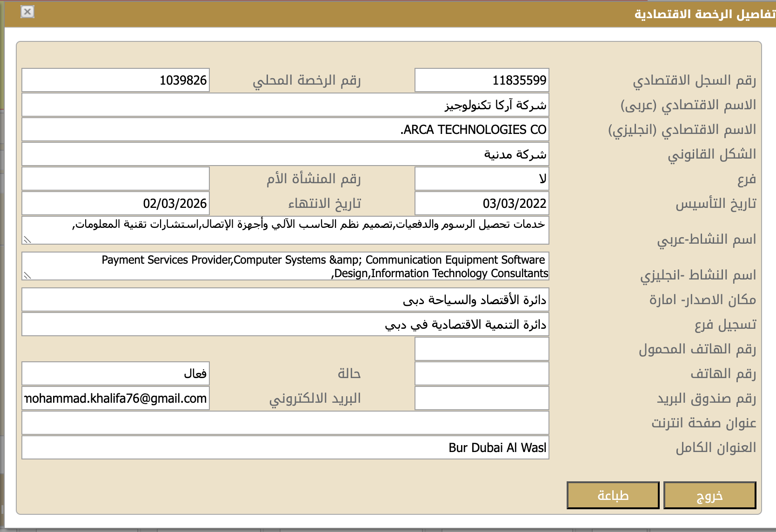776x532 pixels.
Task: Click the label رقم الهاتف
Action: 723,373
